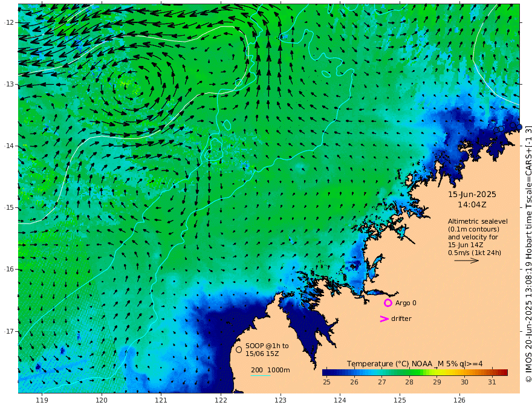Click the 'Argo 0' legend text
This screenshot has height=411, width=532.
coord(406,303)
